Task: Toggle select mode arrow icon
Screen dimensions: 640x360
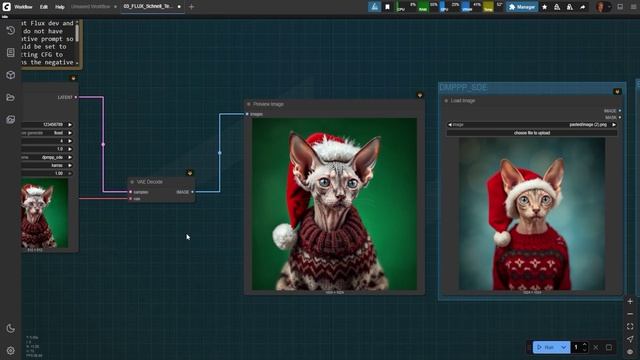Action: click(630, 339)
